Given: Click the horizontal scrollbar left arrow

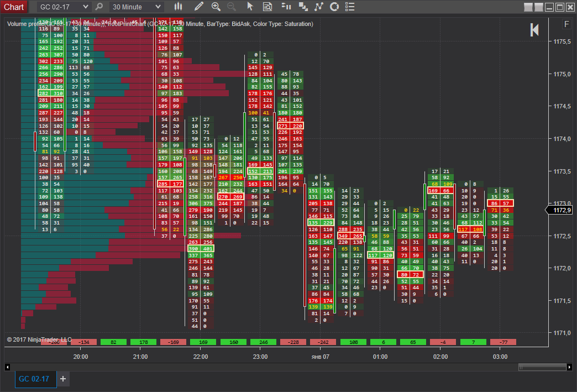Looking at the screenshot, I should (7, 367).
